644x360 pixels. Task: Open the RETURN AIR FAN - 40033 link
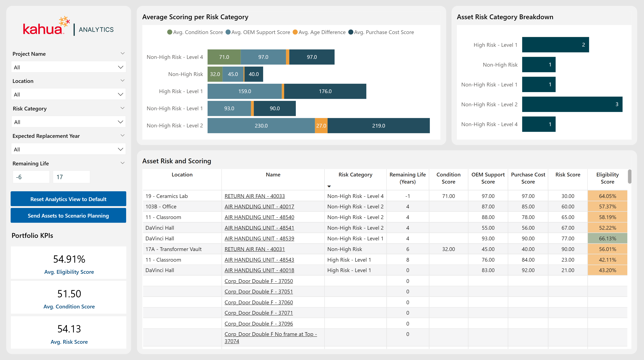(255, 196)
